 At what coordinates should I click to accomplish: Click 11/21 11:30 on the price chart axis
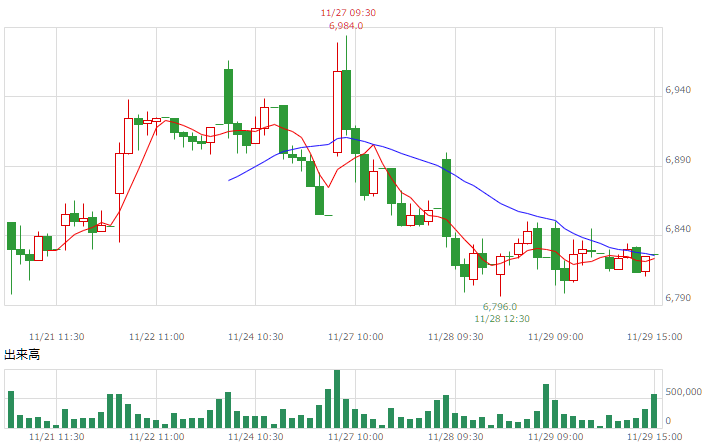click(x=57, y=337)
